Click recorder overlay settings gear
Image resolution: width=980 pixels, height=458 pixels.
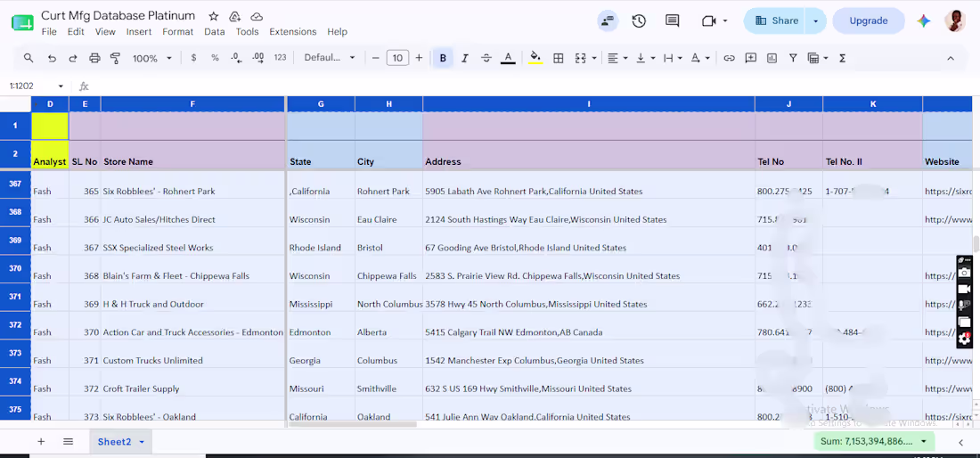pyautogui.click(x=964, y=339)
